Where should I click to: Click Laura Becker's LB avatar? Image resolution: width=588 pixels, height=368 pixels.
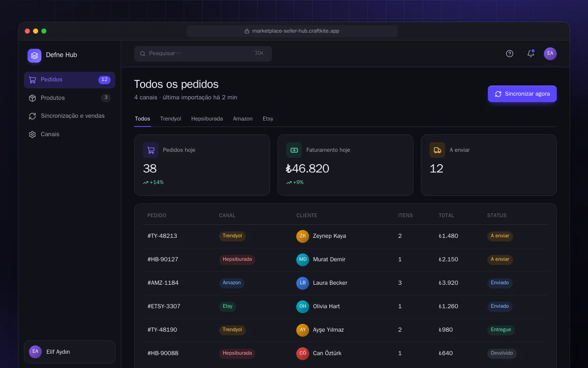(303, 283)
